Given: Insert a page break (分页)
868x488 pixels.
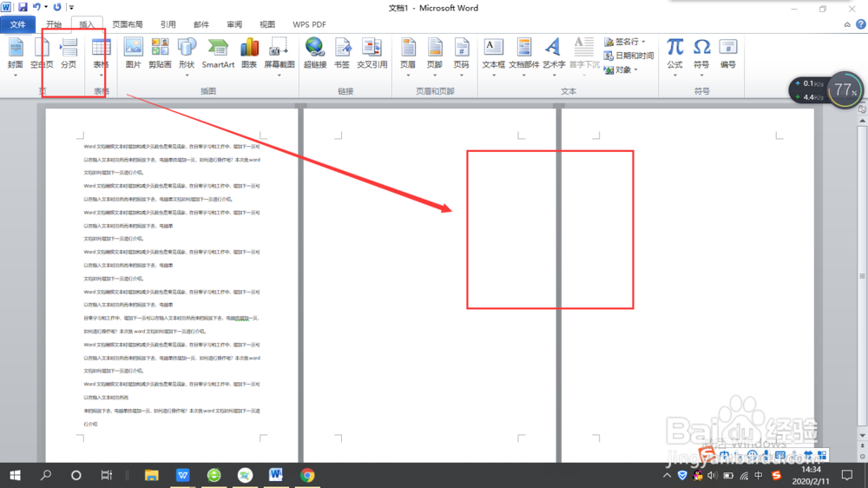Looking at the screenshot, I should click(69, 55).
